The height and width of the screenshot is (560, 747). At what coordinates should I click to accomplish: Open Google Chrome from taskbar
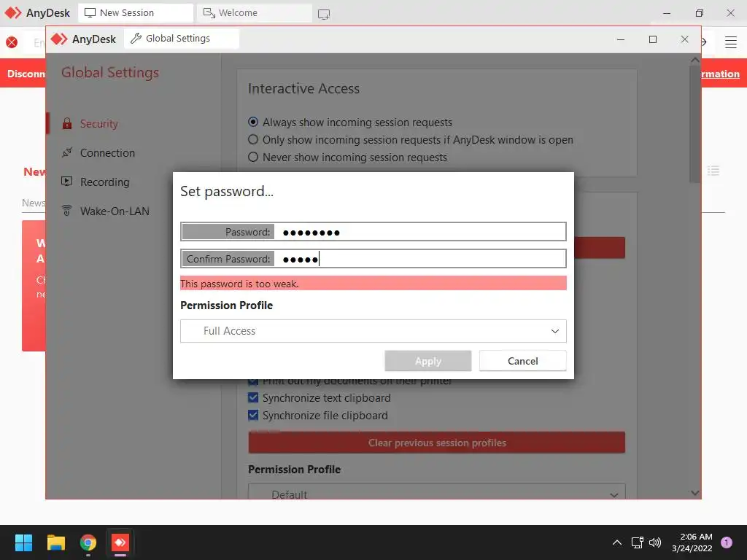click(88, 542)
